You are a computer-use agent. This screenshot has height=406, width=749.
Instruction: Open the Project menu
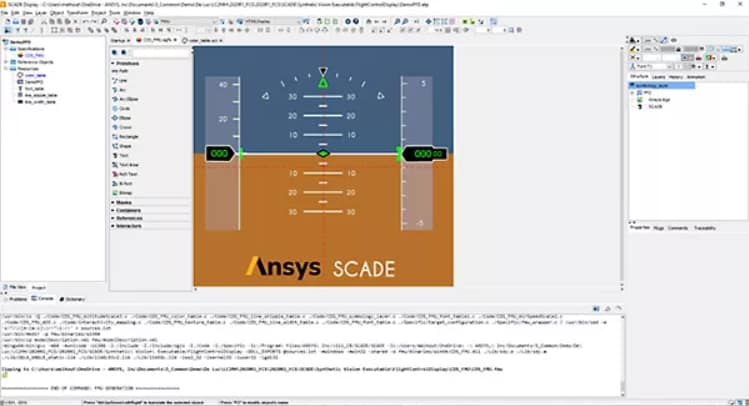coord(98,13)
